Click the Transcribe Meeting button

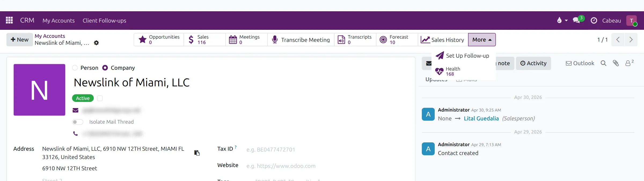[301, 40]
